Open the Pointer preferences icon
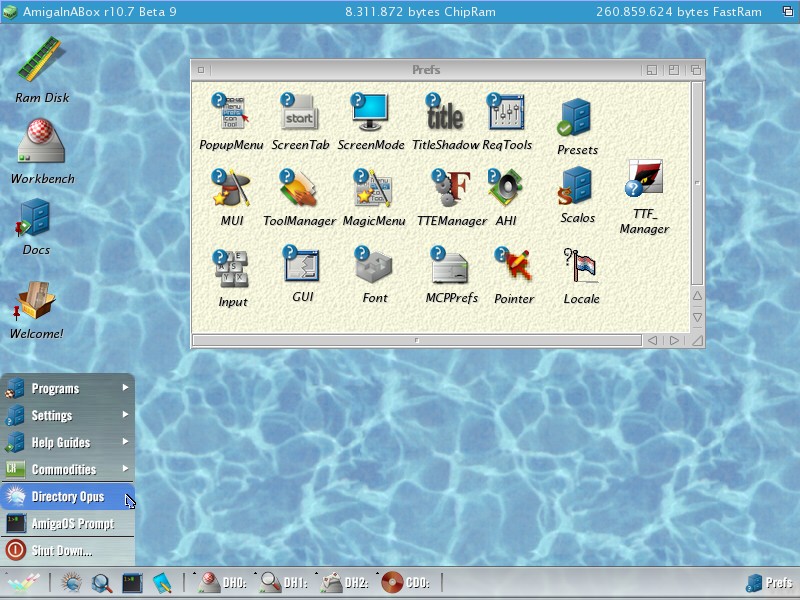The image size is (800, 600). click(514, 267)
